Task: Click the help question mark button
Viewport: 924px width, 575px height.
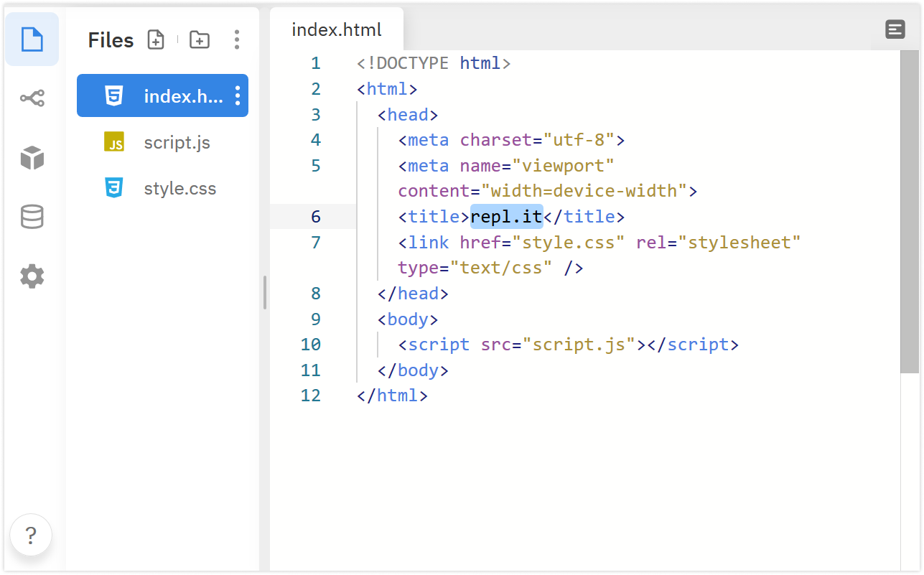Action: click(31, 535)
